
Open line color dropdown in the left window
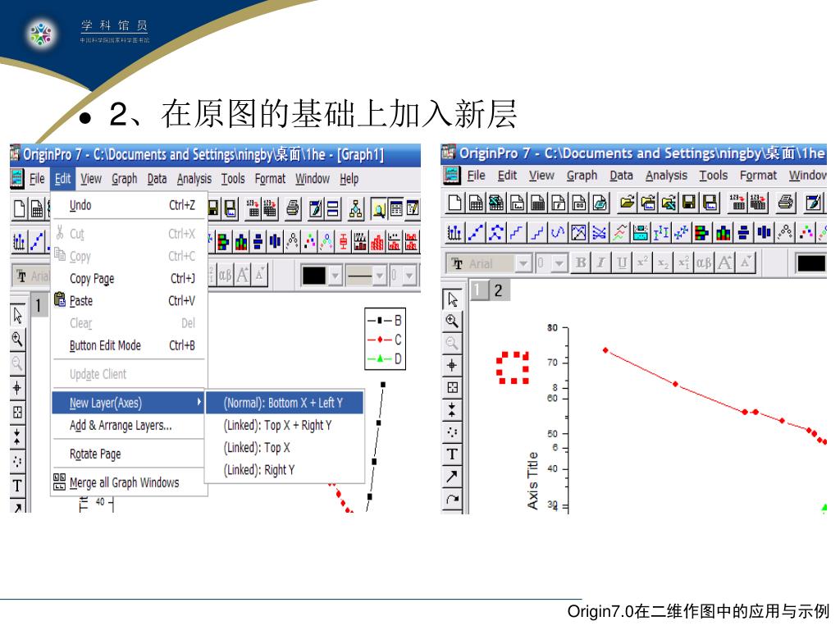point(336,276)
